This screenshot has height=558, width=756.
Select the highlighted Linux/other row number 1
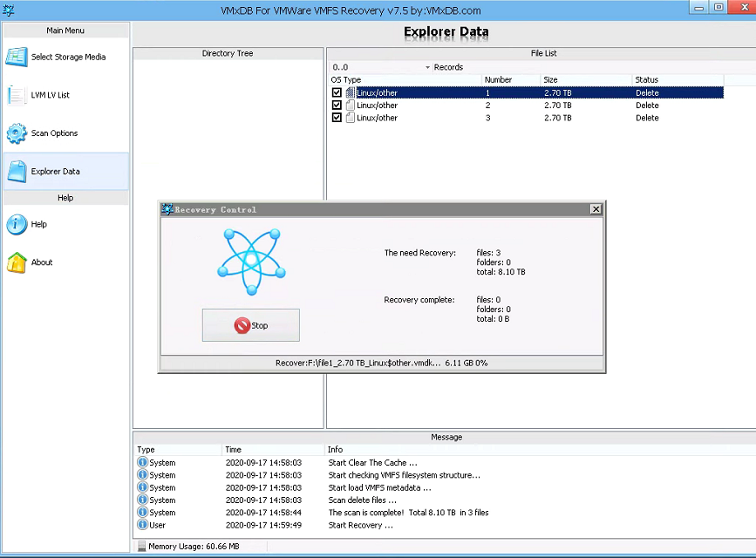[x=527, y=92]
